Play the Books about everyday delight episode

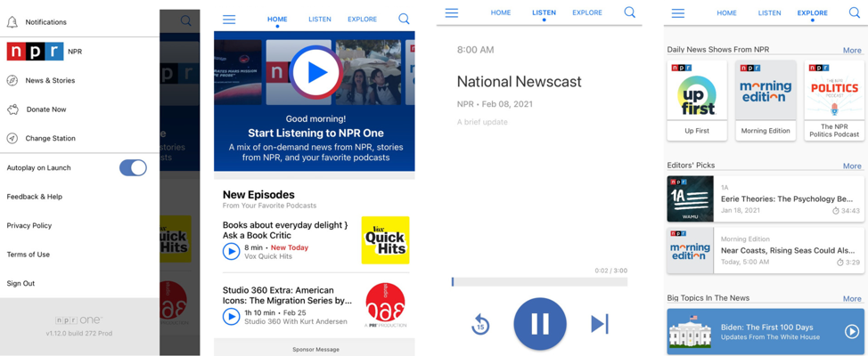pyautogui.click(x=231, y=252)
